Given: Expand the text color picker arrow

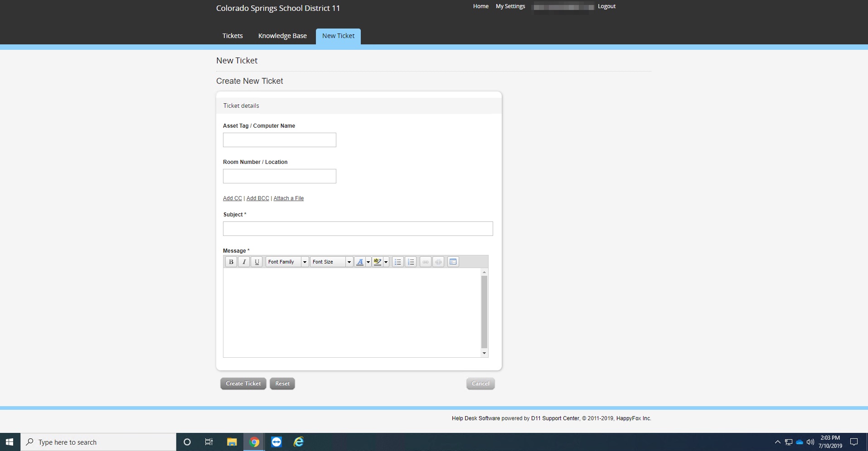Looking at the screenshot, I should [x=369, y=262].
